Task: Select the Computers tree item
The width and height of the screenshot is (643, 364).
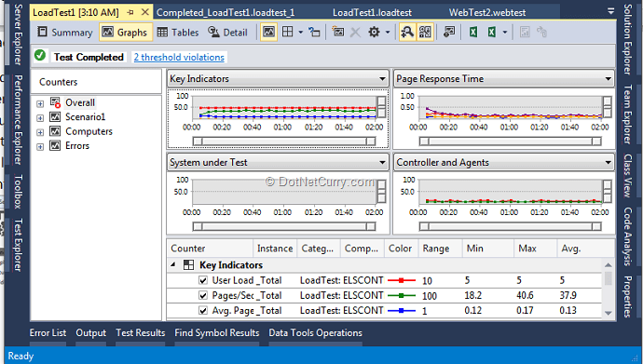Action: pyautogui.click(x=89, y=131)
